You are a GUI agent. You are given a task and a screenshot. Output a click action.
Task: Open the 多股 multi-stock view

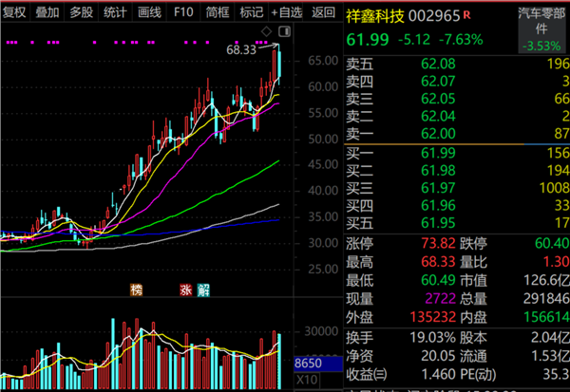(82, 12)
